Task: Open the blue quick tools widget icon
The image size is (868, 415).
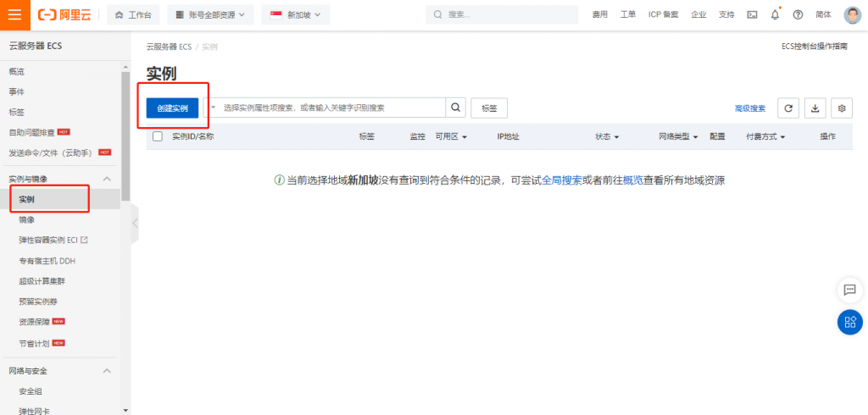Action: coord(849,322)
